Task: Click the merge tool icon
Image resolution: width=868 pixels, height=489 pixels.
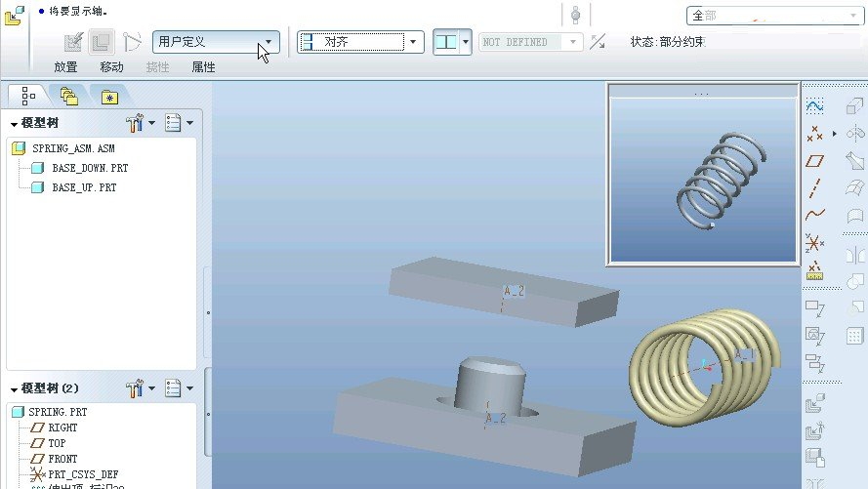Action: pyautogui.click(x=855, y=281)
